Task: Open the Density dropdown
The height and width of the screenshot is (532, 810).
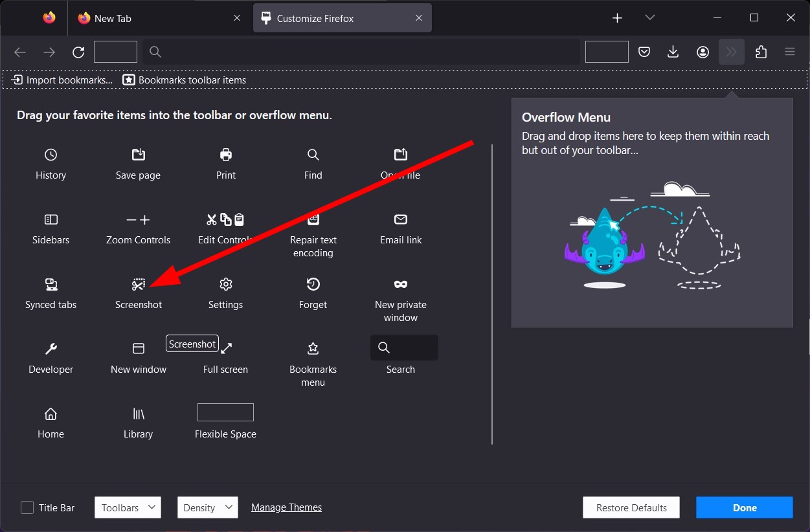Action: [x=207, y=507]
